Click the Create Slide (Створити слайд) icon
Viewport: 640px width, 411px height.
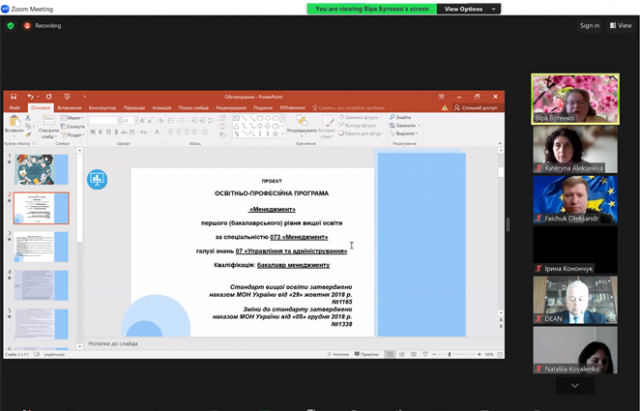click(47, 122)
